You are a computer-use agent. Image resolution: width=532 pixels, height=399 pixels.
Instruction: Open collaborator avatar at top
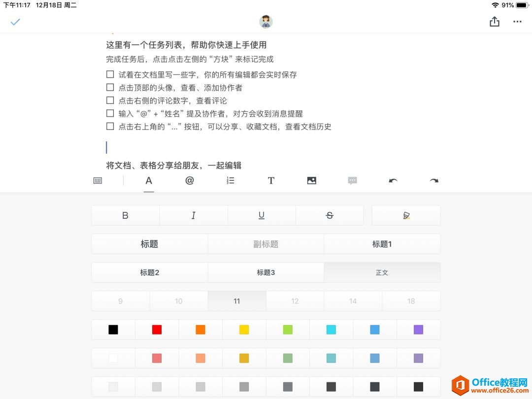coord(266,22)
